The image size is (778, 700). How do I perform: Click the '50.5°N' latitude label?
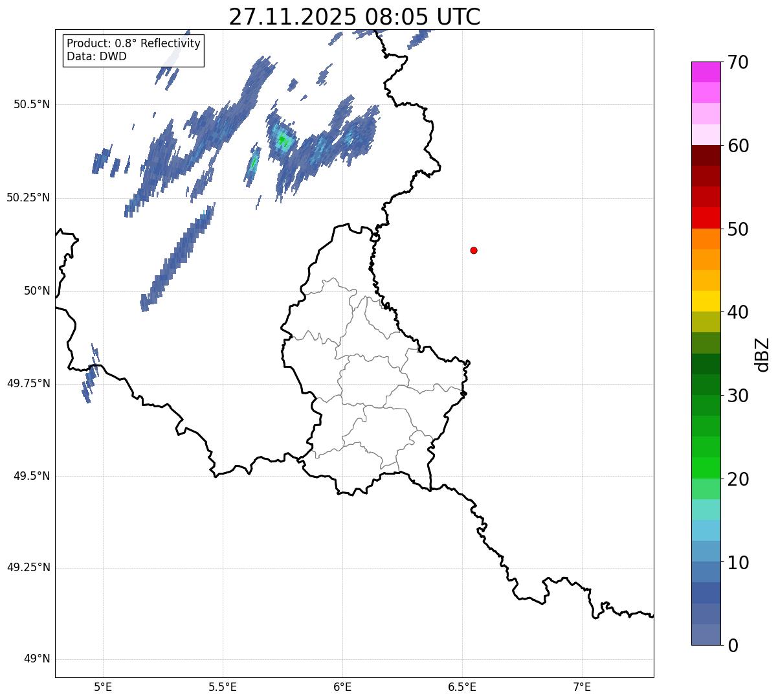[32, 104]
